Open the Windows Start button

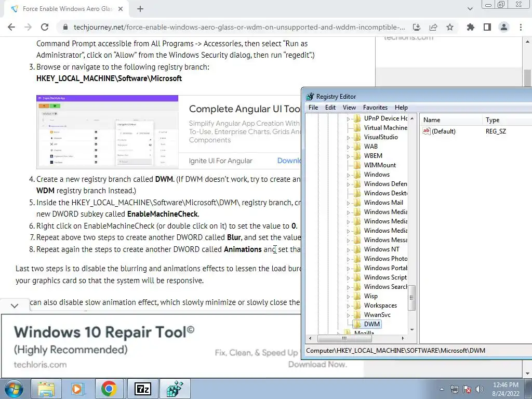click(x=14, y=389)
